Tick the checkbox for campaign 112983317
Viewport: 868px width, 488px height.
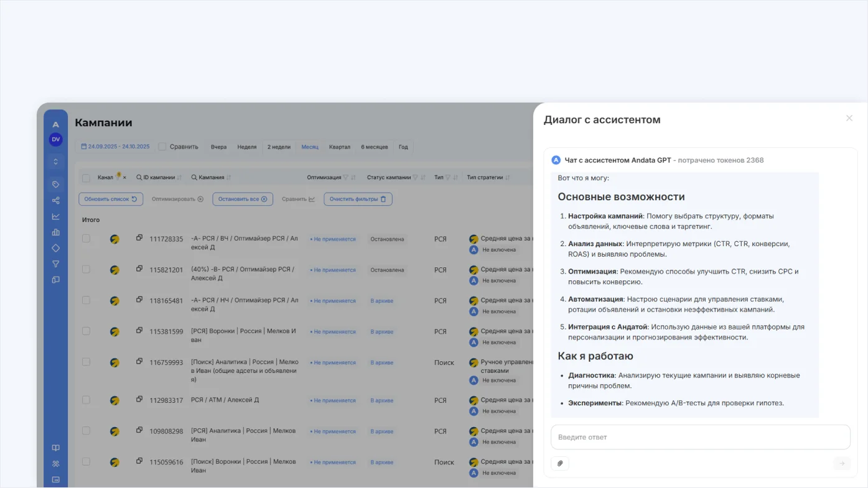click(86, 400)
